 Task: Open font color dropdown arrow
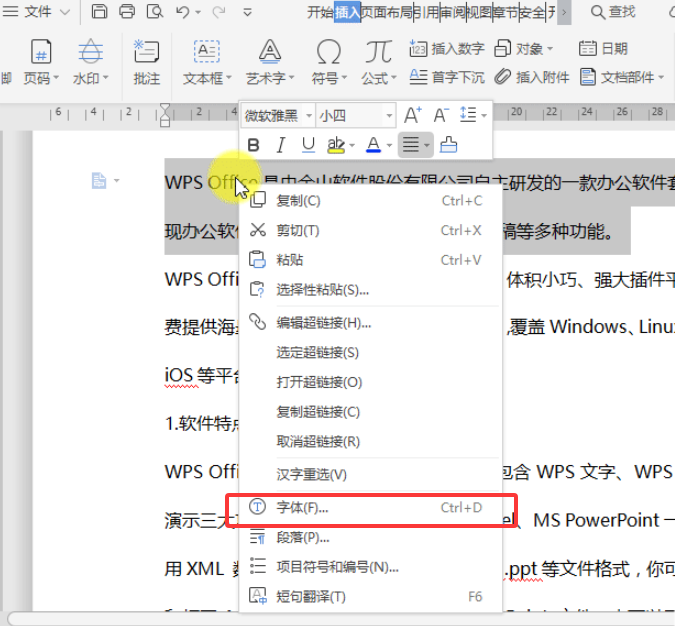pos(389,146)
